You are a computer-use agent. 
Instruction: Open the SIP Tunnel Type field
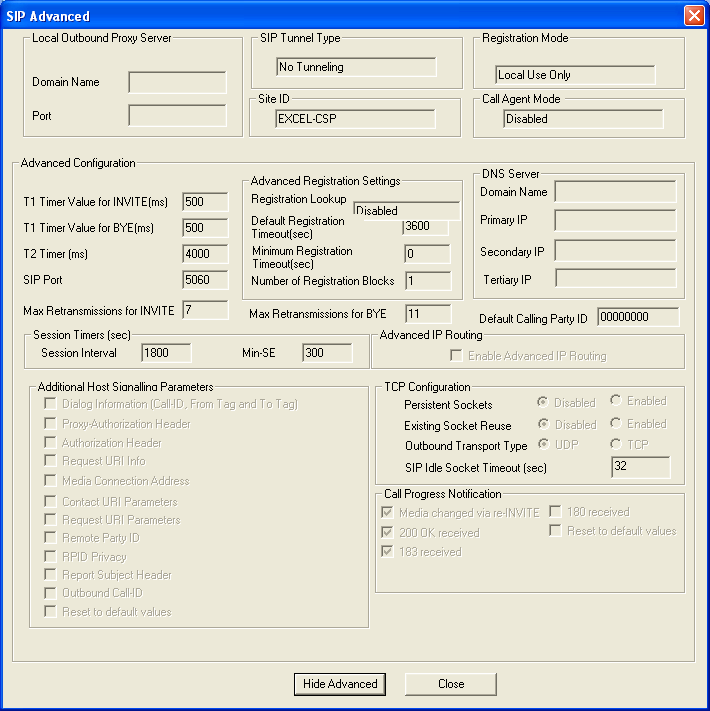356,68
